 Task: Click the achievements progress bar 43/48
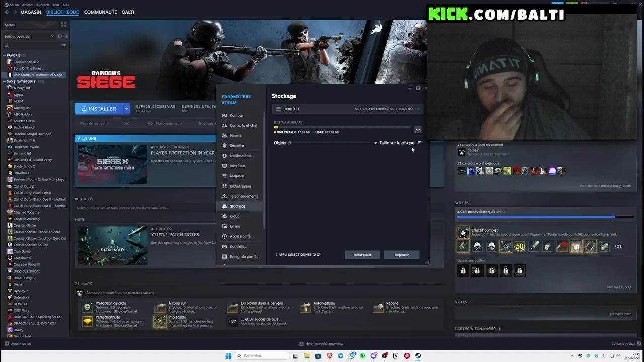click(546, 217)
